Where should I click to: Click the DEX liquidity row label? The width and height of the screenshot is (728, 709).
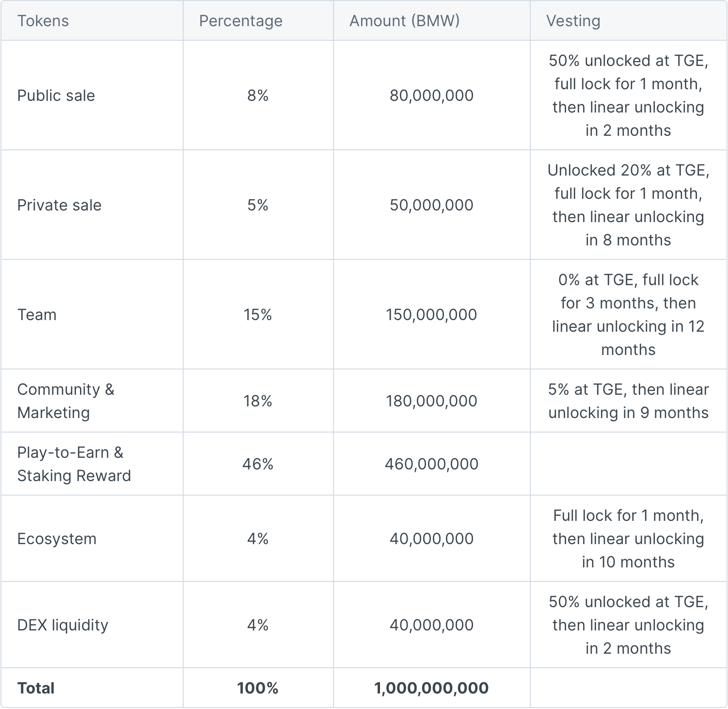(63, 625)
